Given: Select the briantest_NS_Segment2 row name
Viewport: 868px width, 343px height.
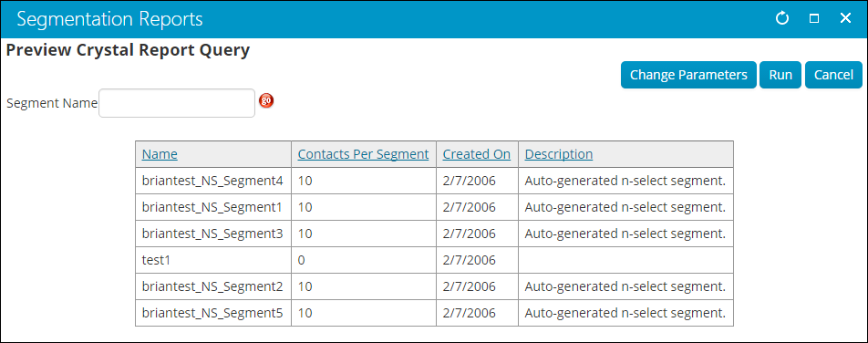Looking at the screenshot, I should click(x=212, y=286).
